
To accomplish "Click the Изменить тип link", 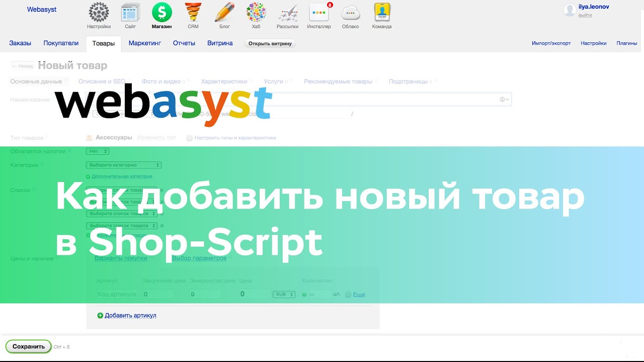I will (x=156, y=138).
